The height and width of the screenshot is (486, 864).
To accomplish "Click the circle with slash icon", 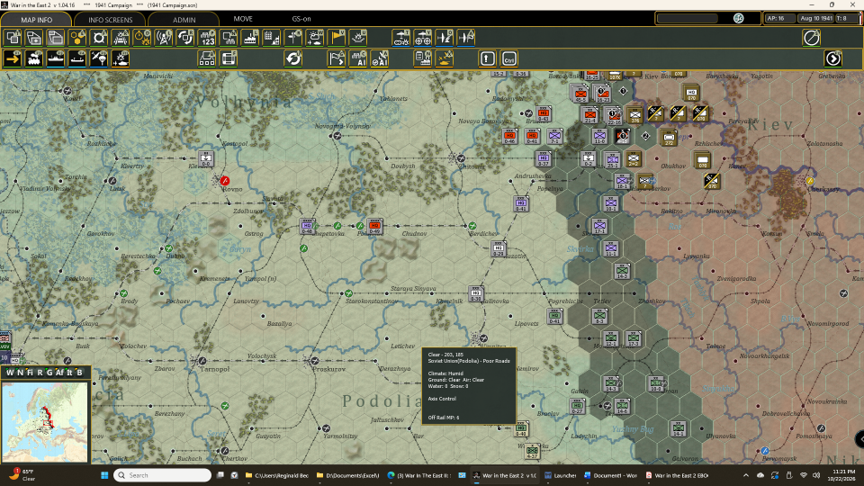I will tap(812, 38).
